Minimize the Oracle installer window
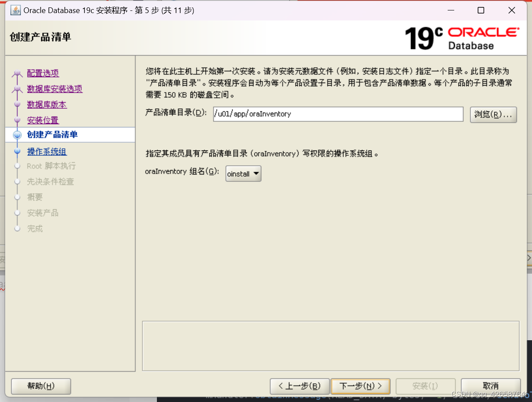The width and height of the screenshot is (532, 402). pyautogui.click(x=450, y=10)
